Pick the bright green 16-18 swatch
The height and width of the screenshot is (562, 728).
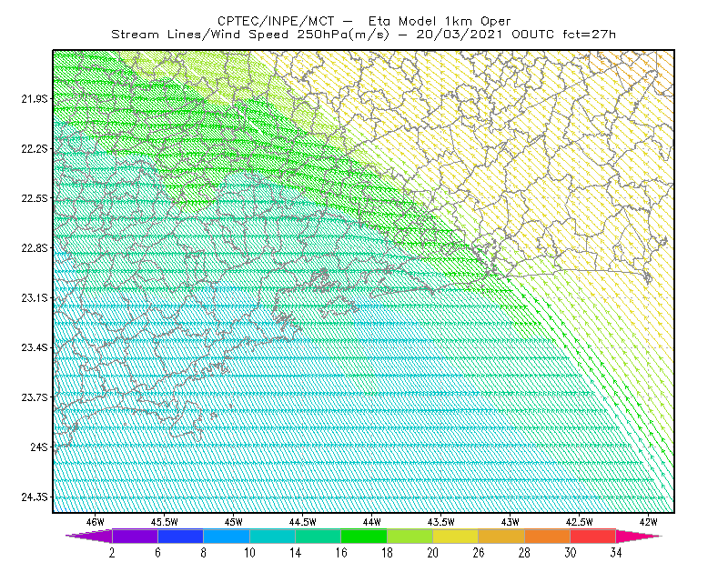364,536
